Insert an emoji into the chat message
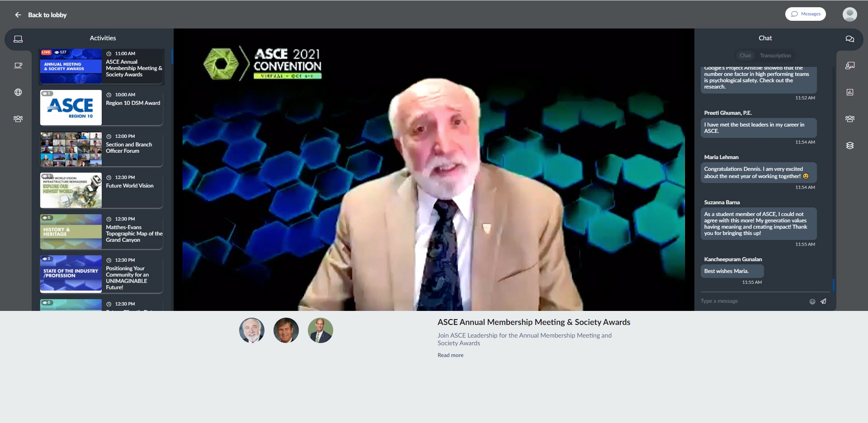The height and width of the screenshot is (423, 868). 812,301
